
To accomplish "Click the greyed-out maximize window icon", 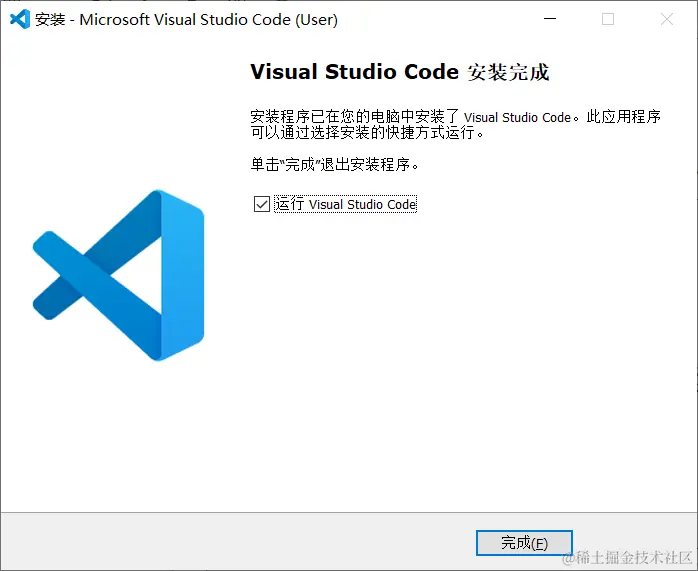I will pyautogui.click(x=608, y=19).
